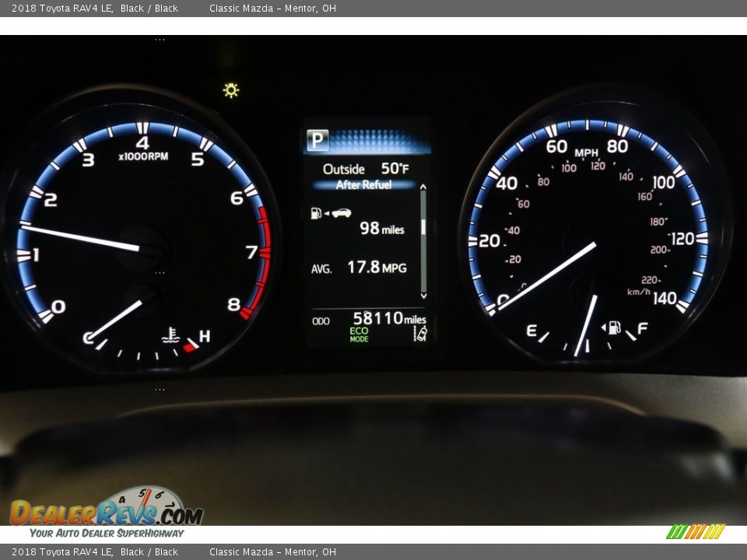The image size is (747, 560).
Task: Click the 98 miles range value
Action: pos(381,229)
